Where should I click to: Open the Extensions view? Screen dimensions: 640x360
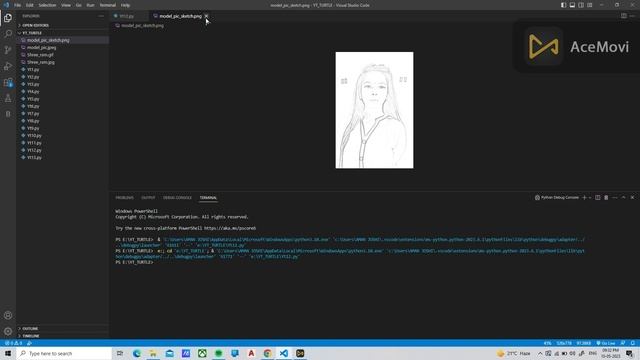8,82
